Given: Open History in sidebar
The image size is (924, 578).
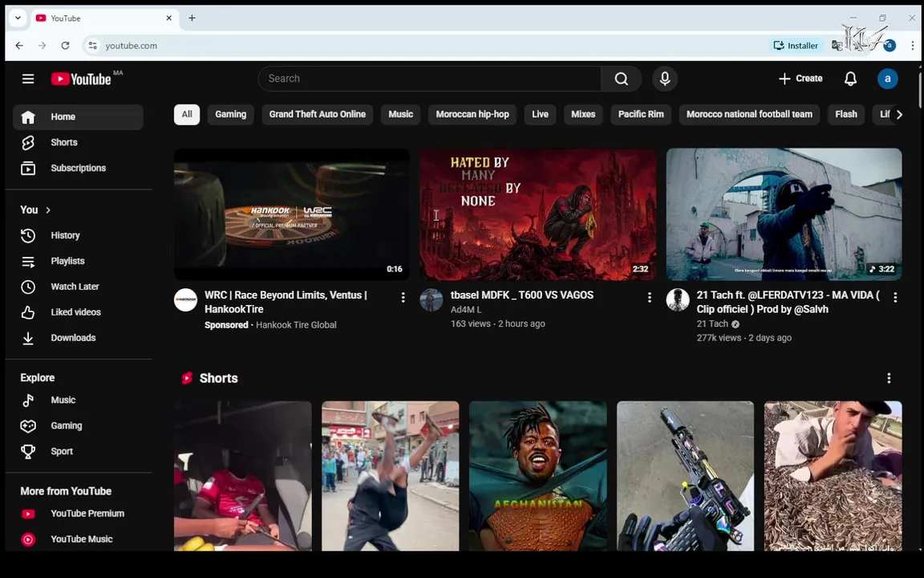Looking at the screenshot, I should pyautogui.click(x=78, y=235).
